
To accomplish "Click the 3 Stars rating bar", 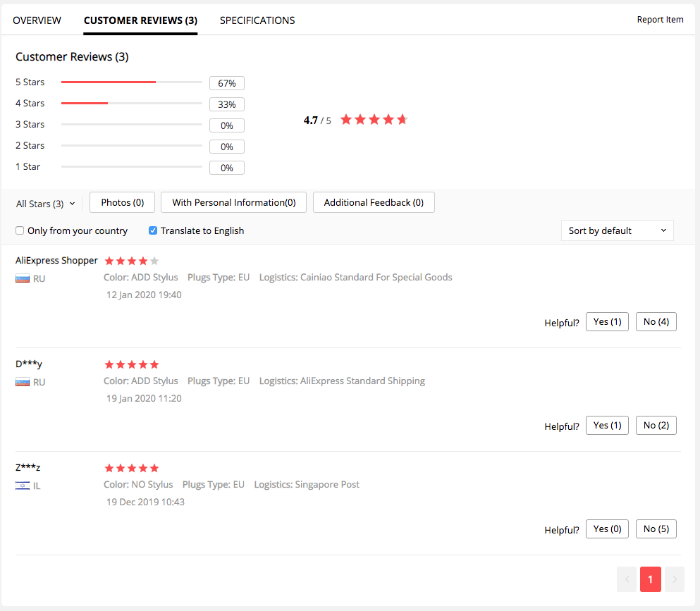I will pyautogui.click(x=132, y=125).
